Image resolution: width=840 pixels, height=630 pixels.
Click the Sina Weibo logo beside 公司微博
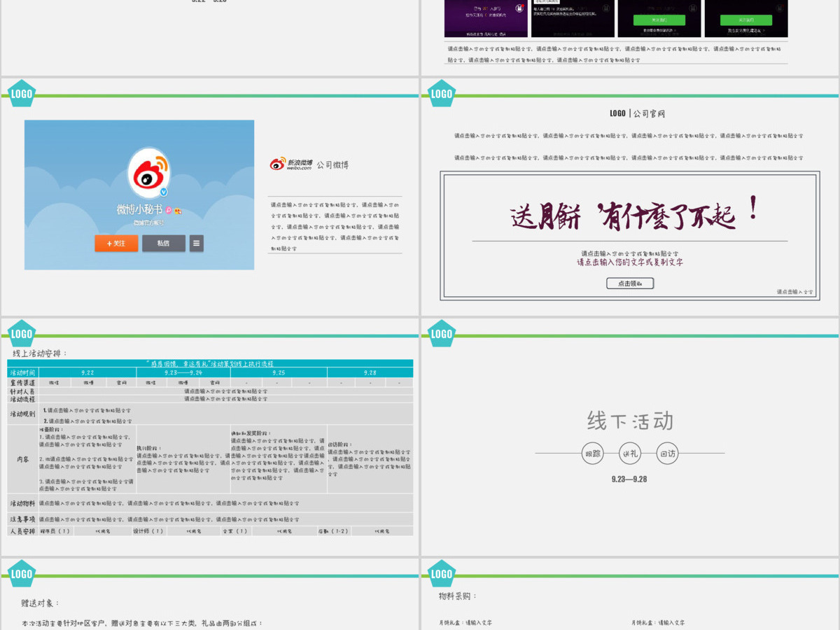pyautogui.click(x=290, y=164)
